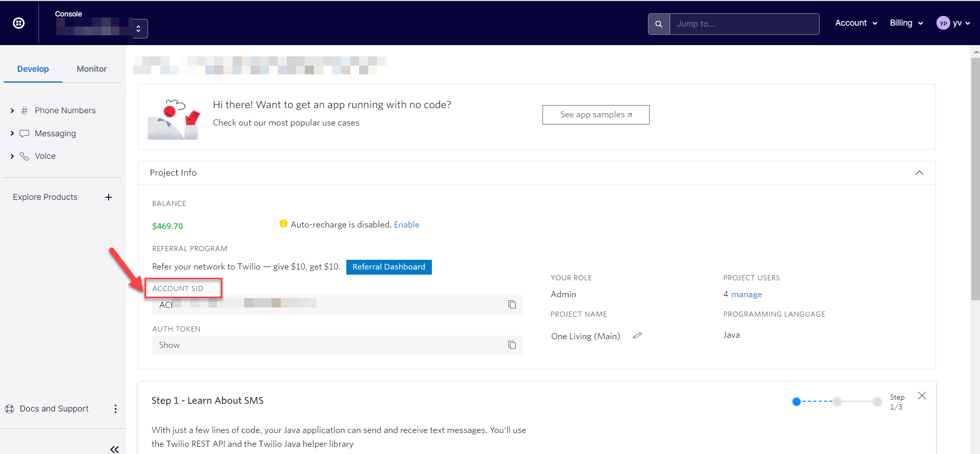Select the second step dot in progress indicator

(837, 402)
